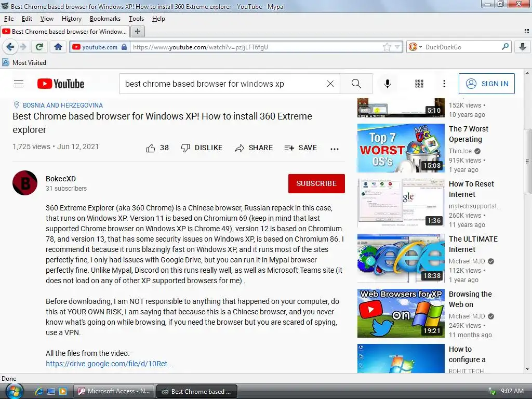The width and height of the screenshot is (532, 399).
Task: Click the page scrollbar down arrow
Action: 527,369
